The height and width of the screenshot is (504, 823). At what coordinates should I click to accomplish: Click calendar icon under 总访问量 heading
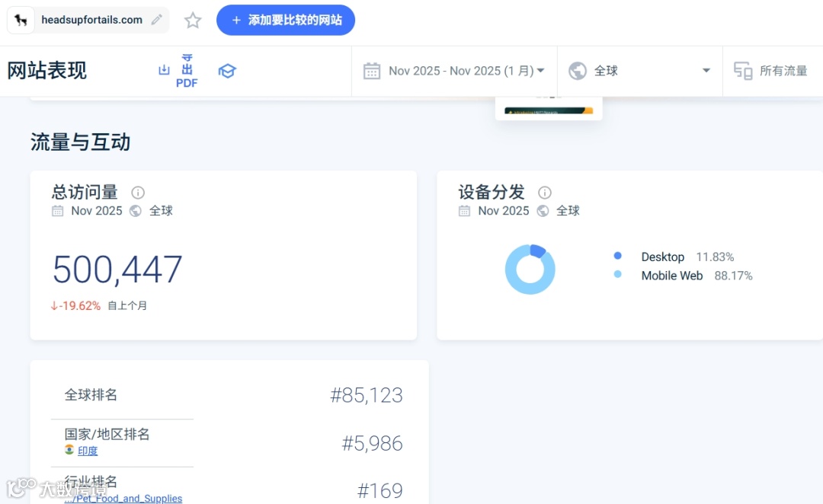tap(58, 211)
